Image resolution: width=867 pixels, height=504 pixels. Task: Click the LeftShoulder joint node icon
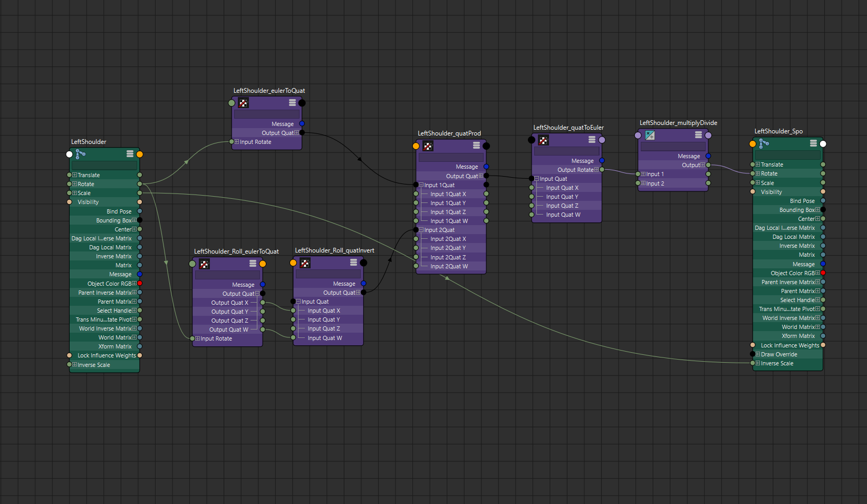[x=80, y=154]
